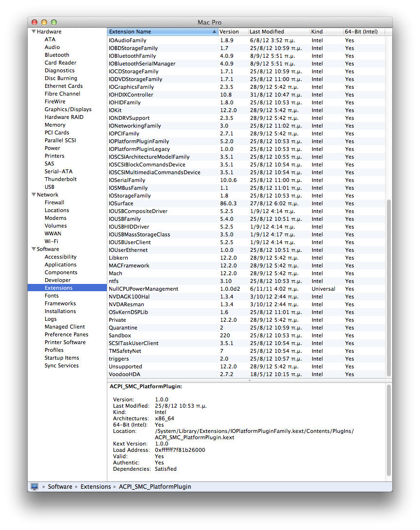Select the NVDAGK100Hal extension row
The width and height of the screenshot is (420, 530).
[x=246, y=297]
